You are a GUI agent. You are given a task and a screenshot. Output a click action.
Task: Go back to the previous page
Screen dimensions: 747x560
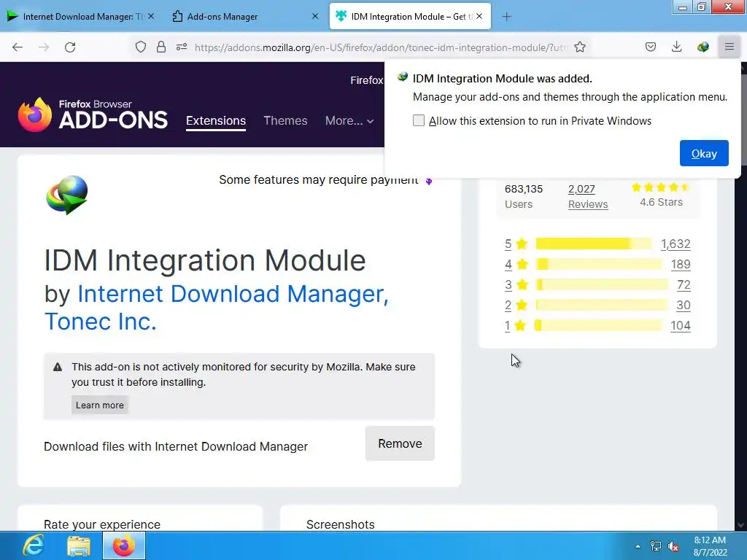(18, 47)
